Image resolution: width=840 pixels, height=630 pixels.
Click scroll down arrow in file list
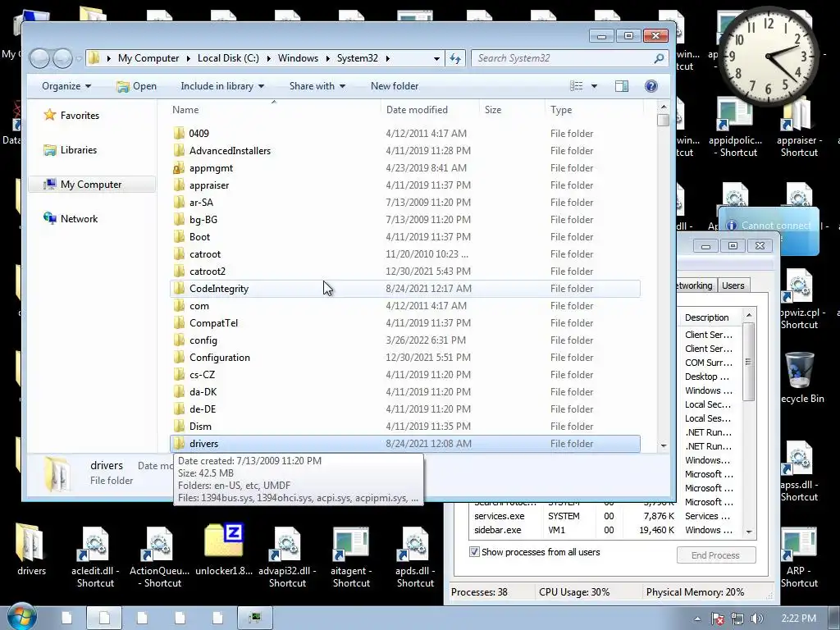click(x=663, y=445)
